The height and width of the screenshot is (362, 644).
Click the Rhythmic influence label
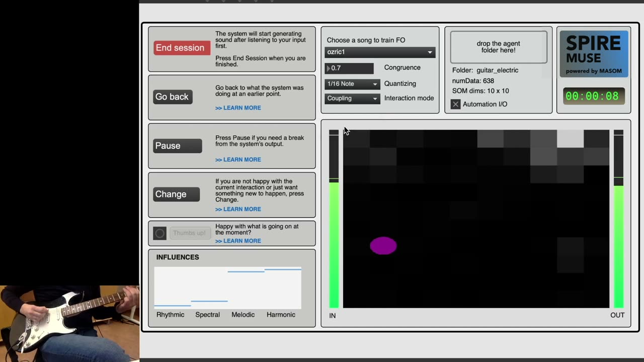click(x=171, y=315)
